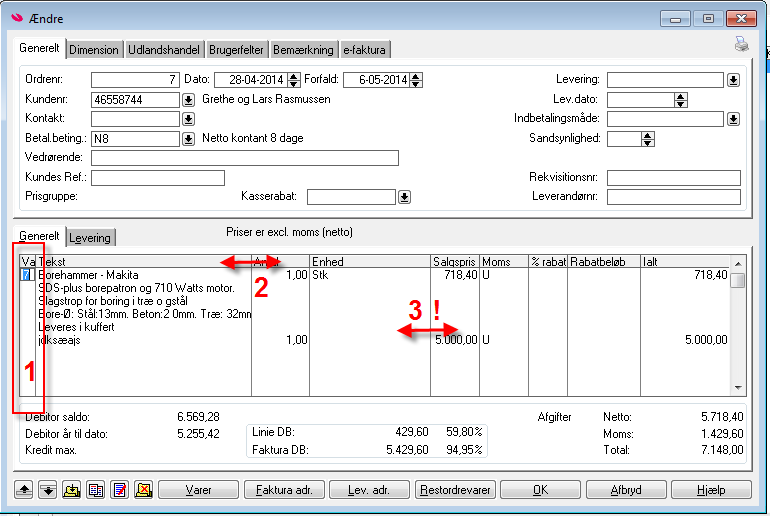770x516 pixels.
Task: Click the Dato field showing 28-04-2014
Action: (x=251, y=80)
